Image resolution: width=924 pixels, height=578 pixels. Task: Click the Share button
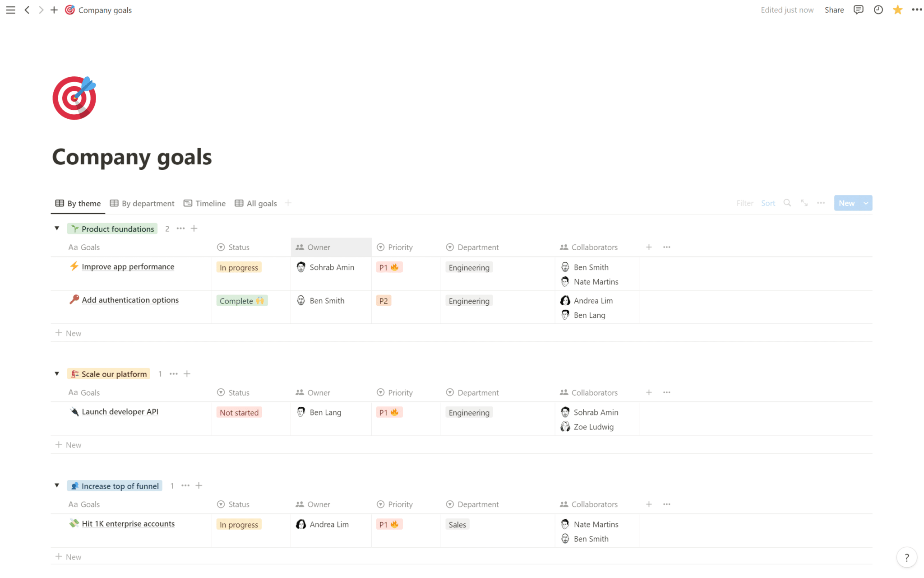point(834,9)
